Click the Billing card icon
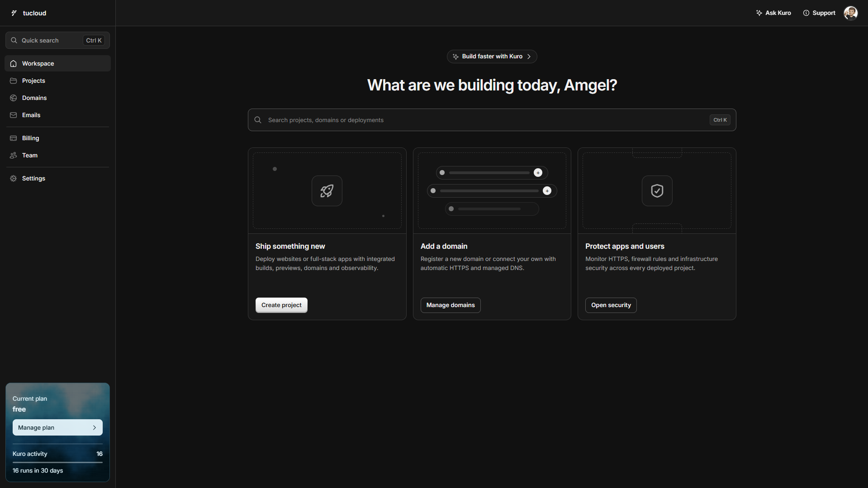This screenshot has width=868, height=488. [x=14, y=138]
